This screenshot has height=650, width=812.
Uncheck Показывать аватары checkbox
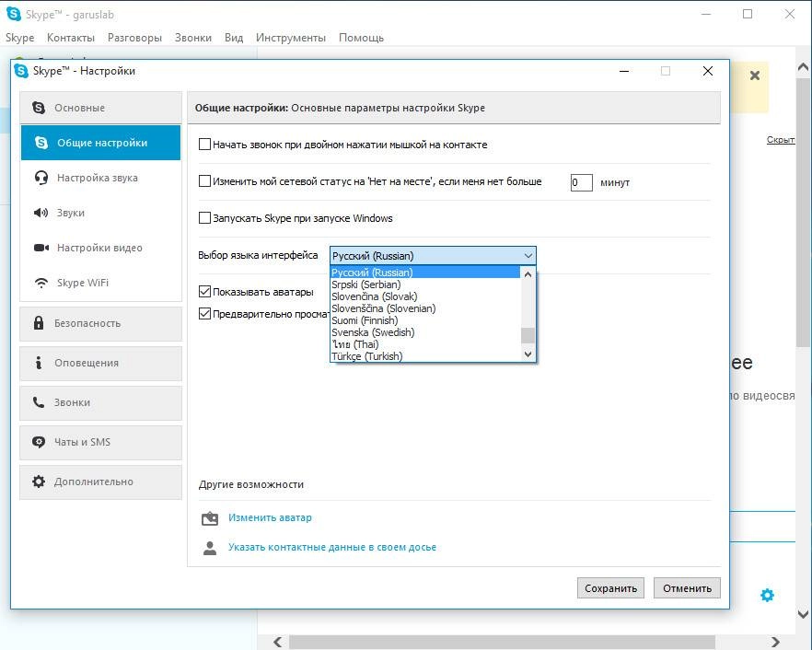tap(204, 292)
